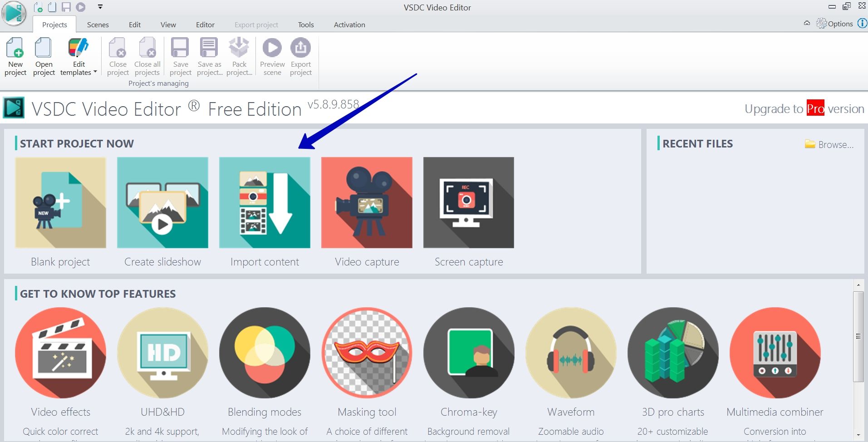Click the quick access open file icon

click(53, 7)
